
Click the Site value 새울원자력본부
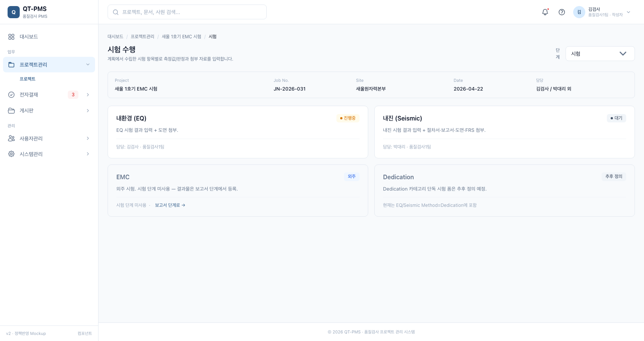tap(371, 89)
